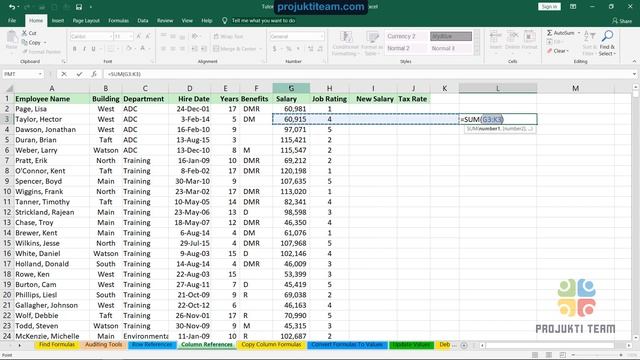Screen dimensions: 640x360
Task: Click the Wrap Text icon
Action: tap(216, 36)
